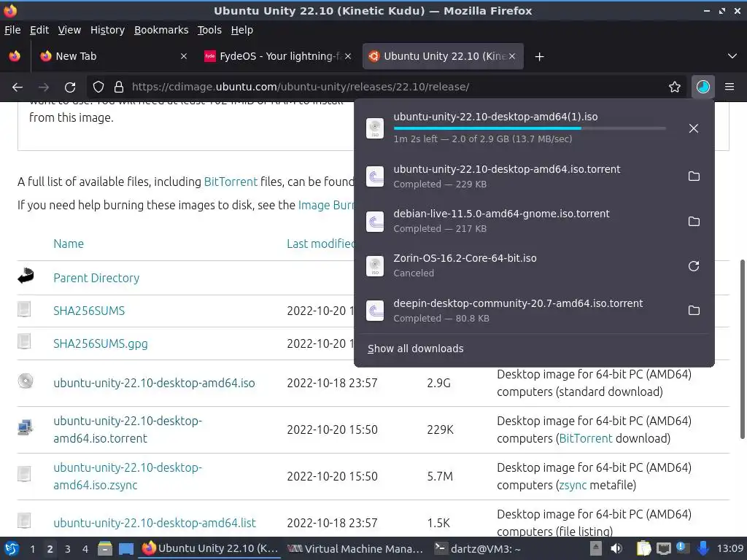Open the History menu
Viewport: 747px width, 560px height.
tap(107, 30)
